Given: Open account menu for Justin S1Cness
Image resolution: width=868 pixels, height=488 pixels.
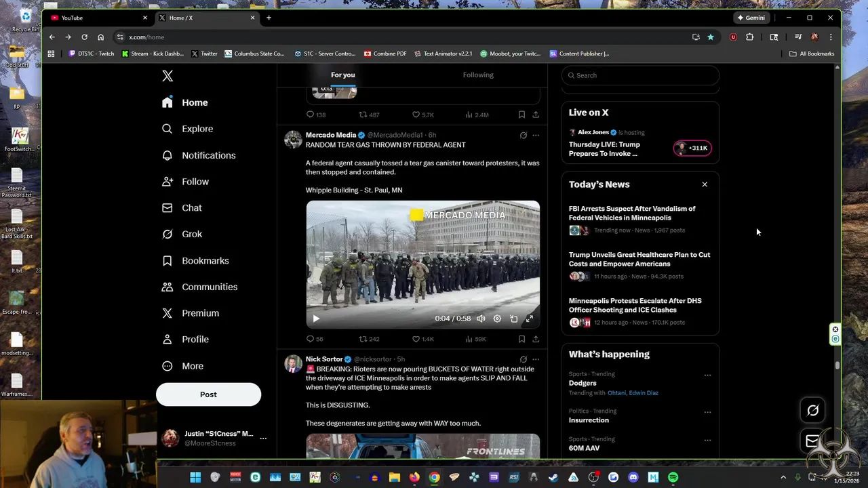Looking at the screenshot, I should [x=213, y=438].
